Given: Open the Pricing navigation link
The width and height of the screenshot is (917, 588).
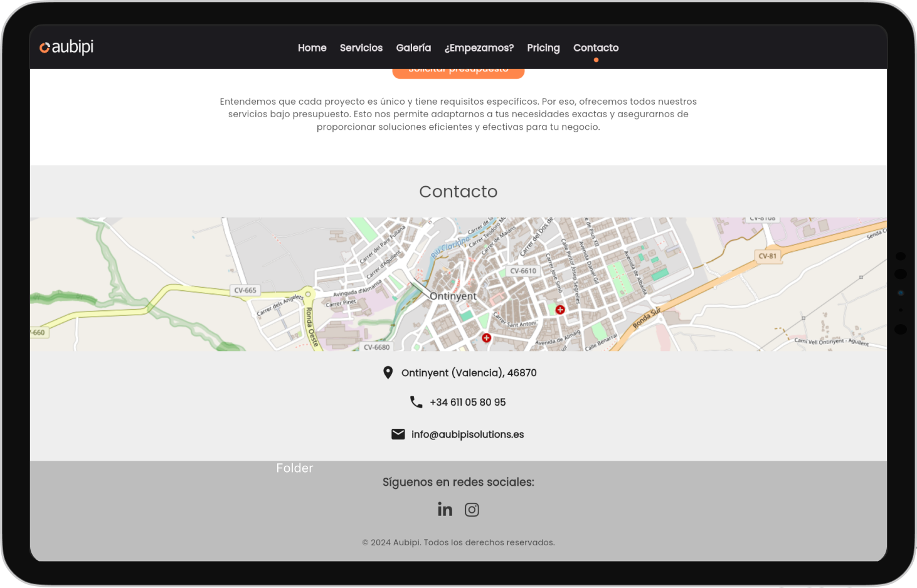Looking at the screenshot, I should pos(543,48).
